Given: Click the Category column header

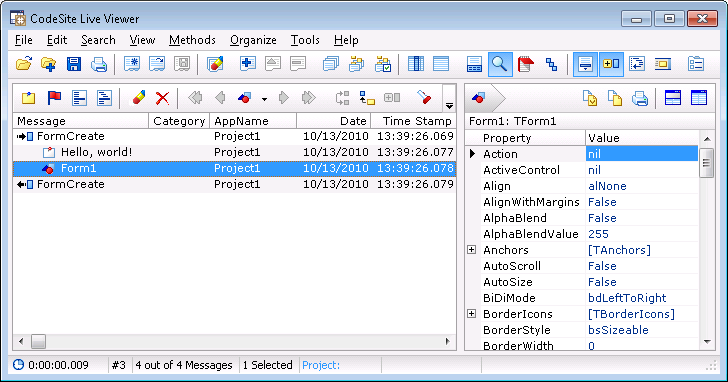Looking at the screenshot, I should click(x=179, y=121).
